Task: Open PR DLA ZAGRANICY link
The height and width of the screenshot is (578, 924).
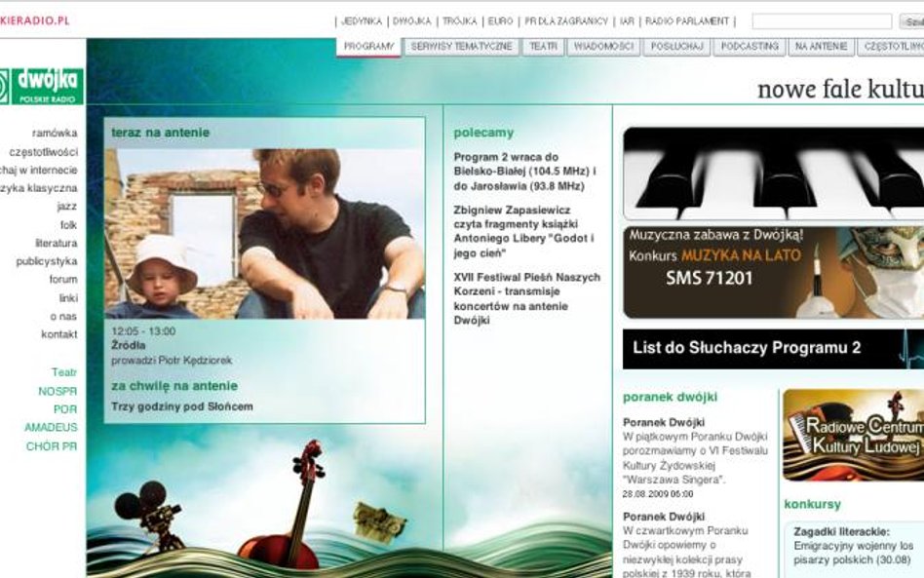Action: point(565,21)
